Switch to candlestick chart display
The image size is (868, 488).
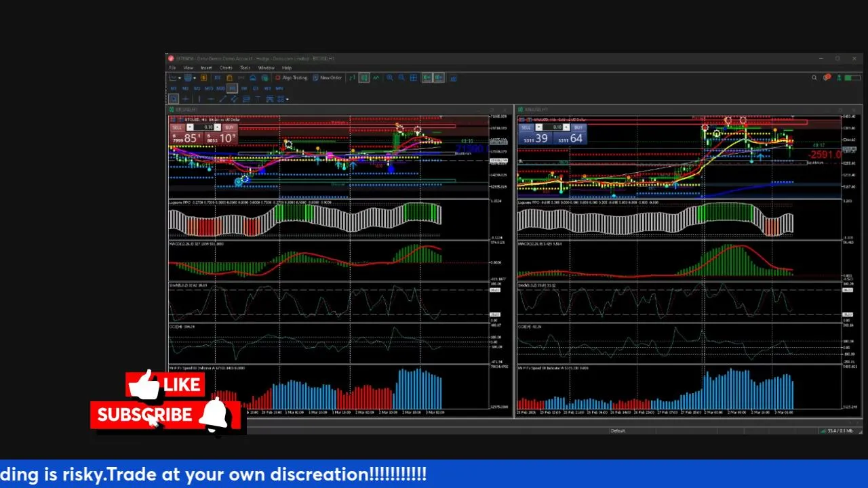[364, 78]
